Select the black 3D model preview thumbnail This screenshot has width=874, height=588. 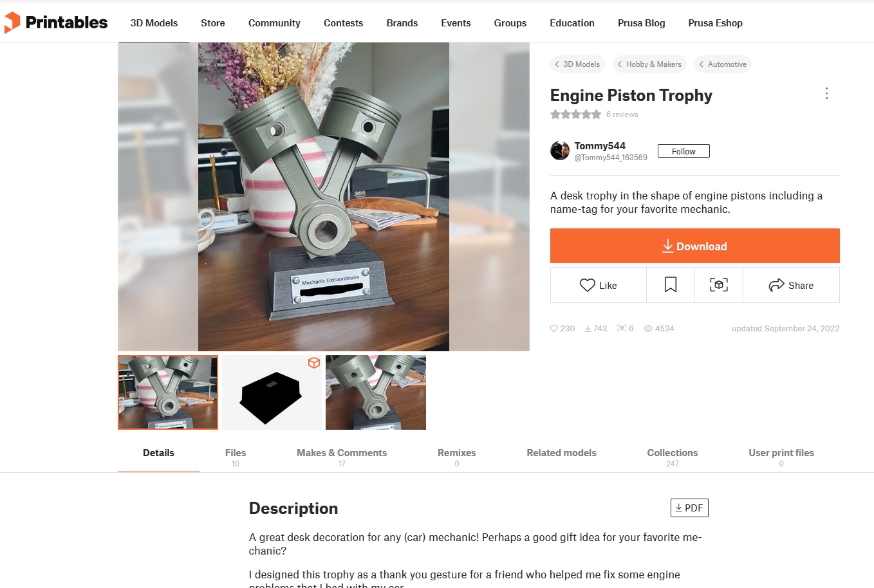click(272, 392)
